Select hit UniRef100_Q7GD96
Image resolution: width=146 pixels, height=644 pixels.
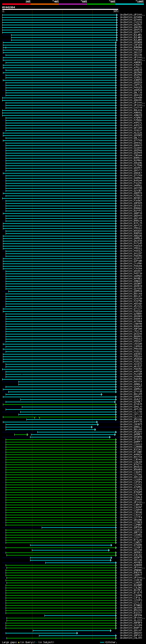coord(131,545)
